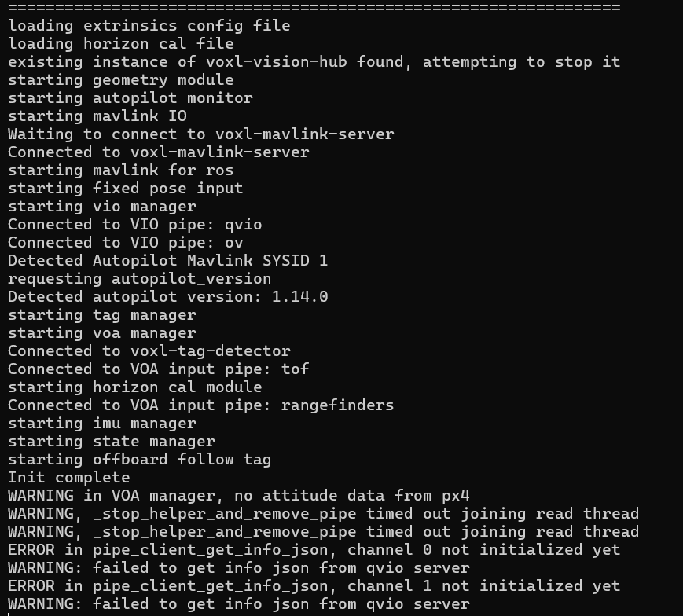Click the "existing instance of voxl-vision-hub found" line
Image resolution: width=683 pixels, height=616 pixels.
click(314, 62)
